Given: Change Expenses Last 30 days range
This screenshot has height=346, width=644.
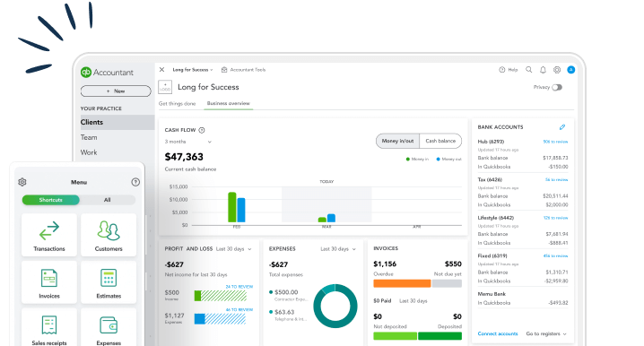Looking at the screenshot, I should tap(338, 249).
